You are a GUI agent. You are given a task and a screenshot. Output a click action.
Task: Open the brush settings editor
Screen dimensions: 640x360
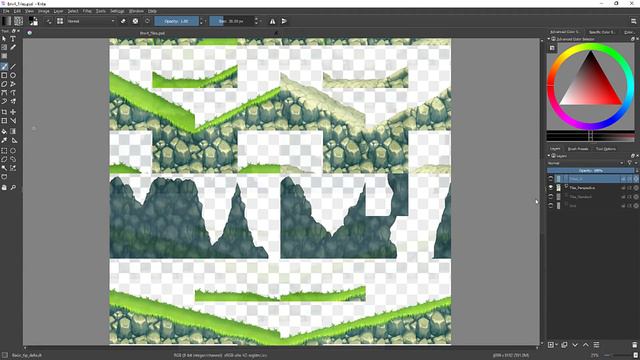(x=49, y=21)
